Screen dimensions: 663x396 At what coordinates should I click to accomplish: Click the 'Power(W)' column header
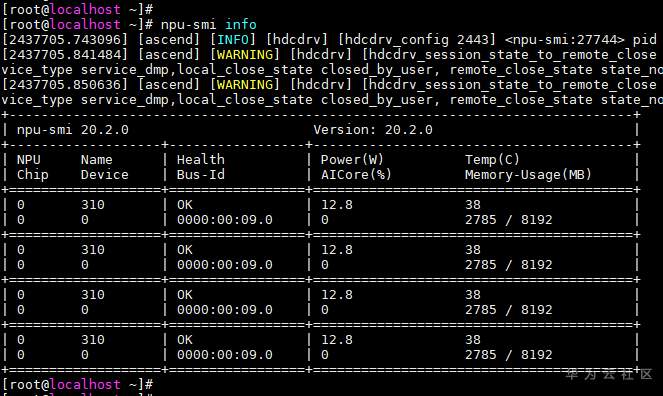coord(352,159)
